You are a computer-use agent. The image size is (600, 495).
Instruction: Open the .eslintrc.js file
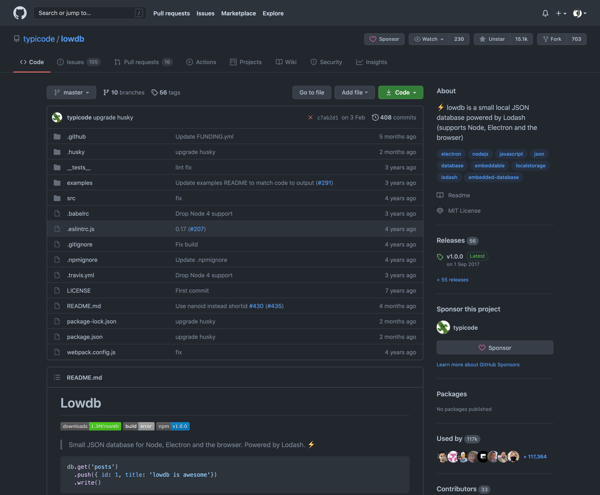[x=80, y=229]
